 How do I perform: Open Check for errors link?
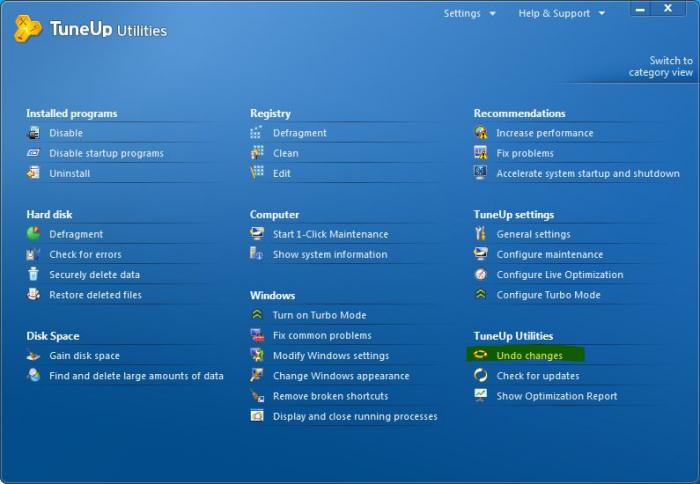click(85, 255)
